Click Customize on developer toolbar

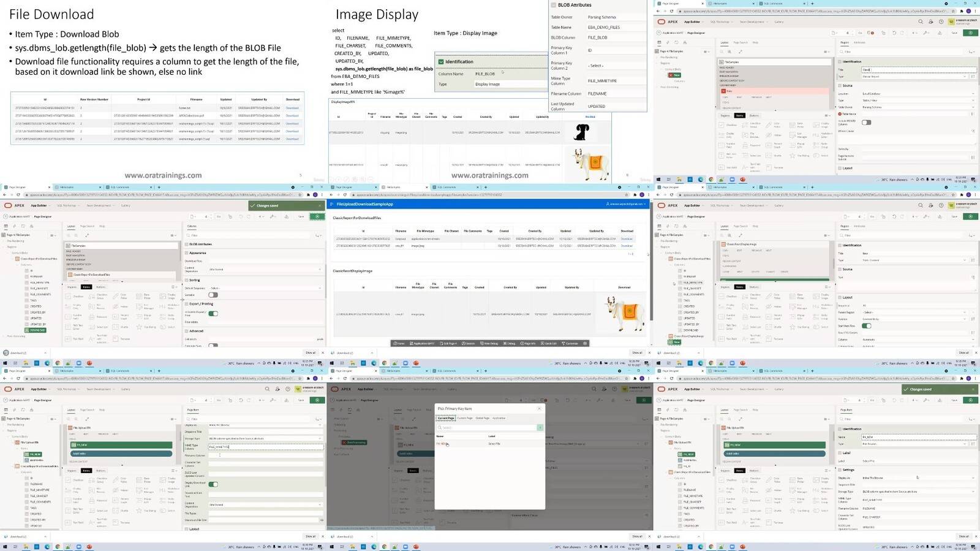[570, 343]
